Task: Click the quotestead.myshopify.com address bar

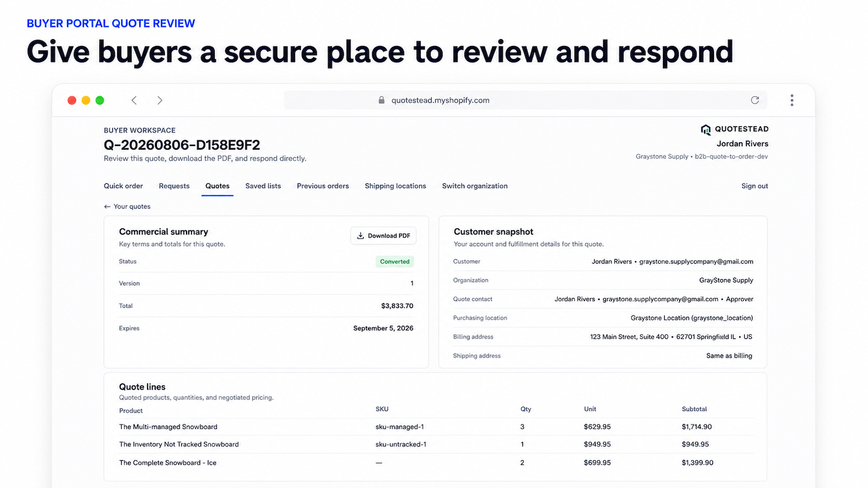Action: 525,100
